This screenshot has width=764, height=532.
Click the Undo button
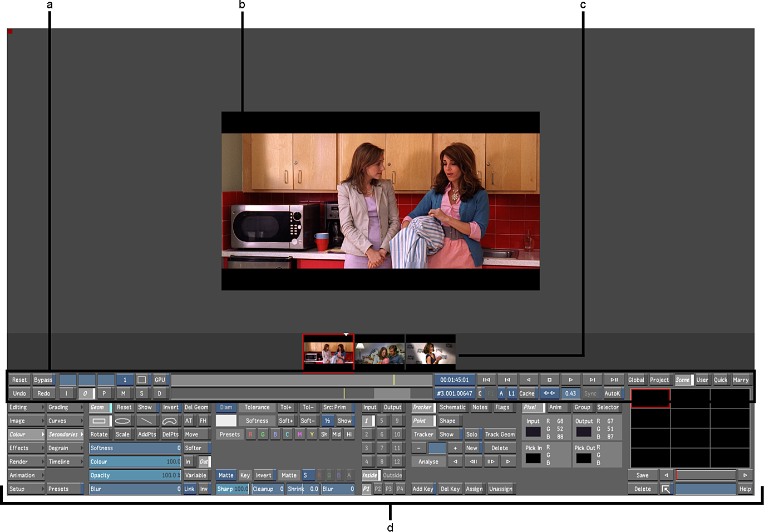(19, 393)
